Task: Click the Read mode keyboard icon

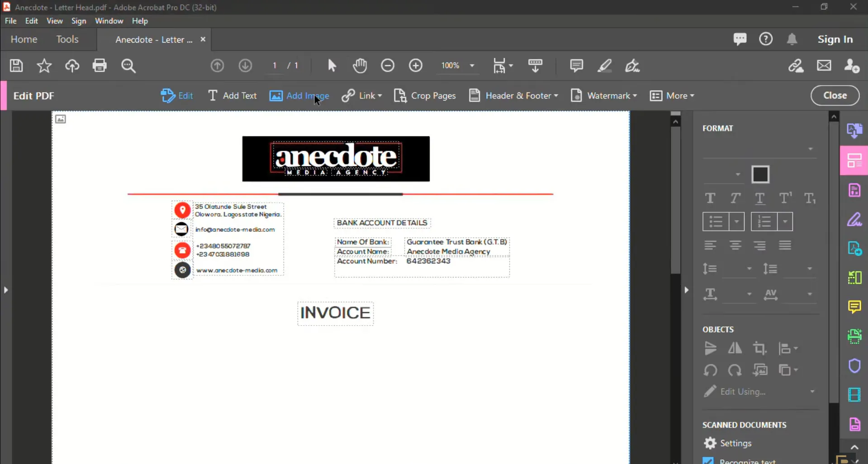Action: pos(536,66)
